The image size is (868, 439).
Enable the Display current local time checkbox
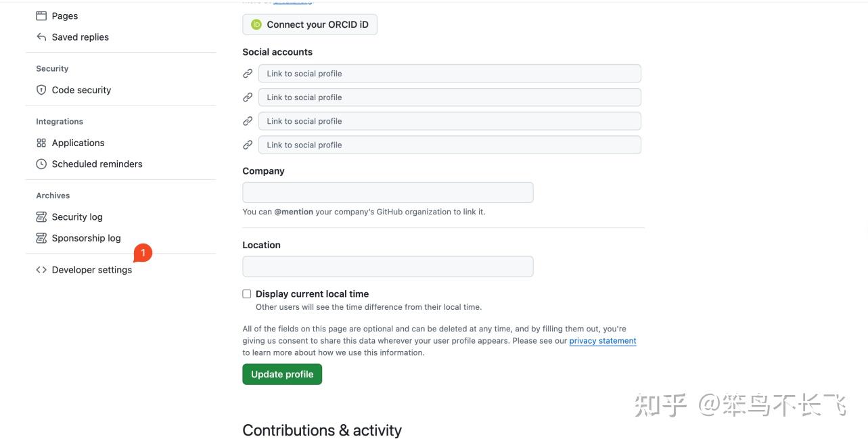[x=246, y=293]
